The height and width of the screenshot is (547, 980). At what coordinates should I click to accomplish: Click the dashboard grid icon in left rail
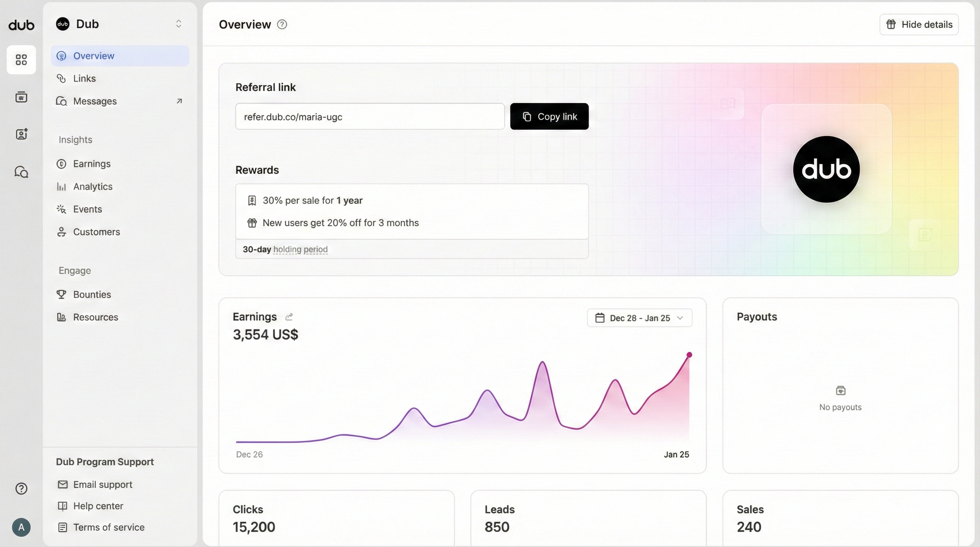pyautogui.click(x=21, y=60)
